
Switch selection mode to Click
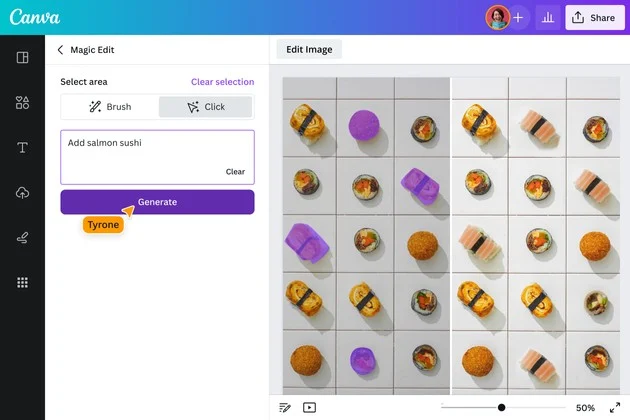pyautogui.click(x=205, y=107)
